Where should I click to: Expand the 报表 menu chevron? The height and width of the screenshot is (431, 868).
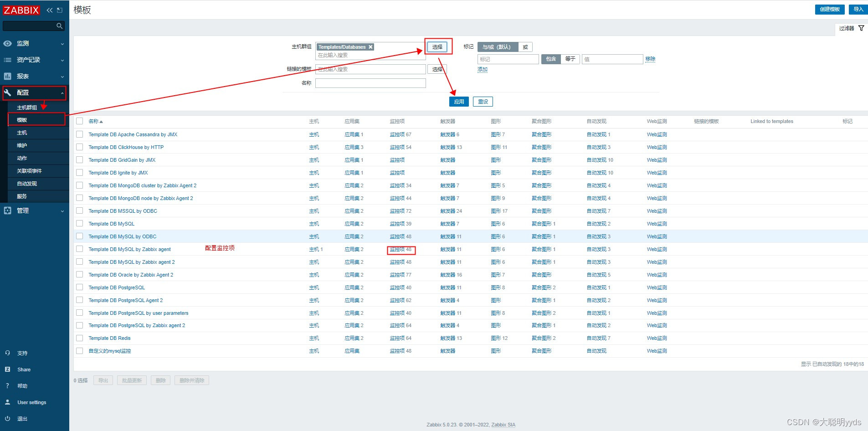coord(62,77)
